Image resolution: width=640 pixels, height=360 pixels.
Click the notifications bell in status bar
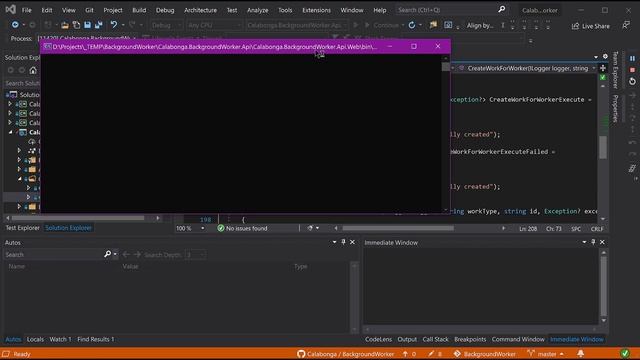580,353
